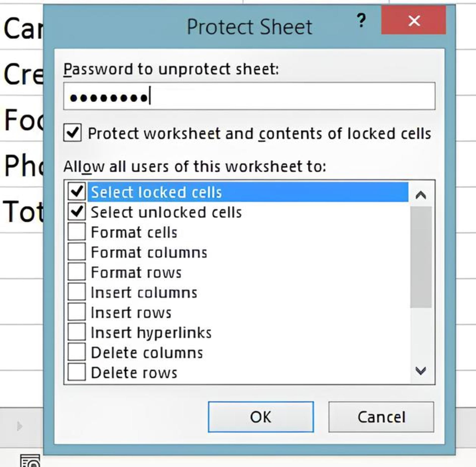
Task: Enable Format columns permission
Action: [x=77, y=252]
